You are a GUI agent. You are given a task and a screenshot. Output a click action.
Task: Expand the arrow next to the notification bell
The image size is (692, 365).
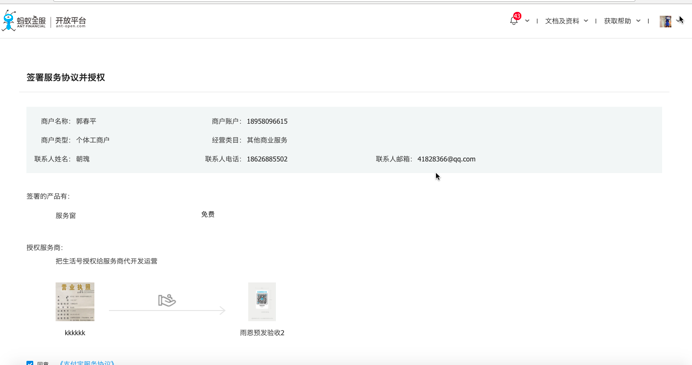tap(527, 21)
